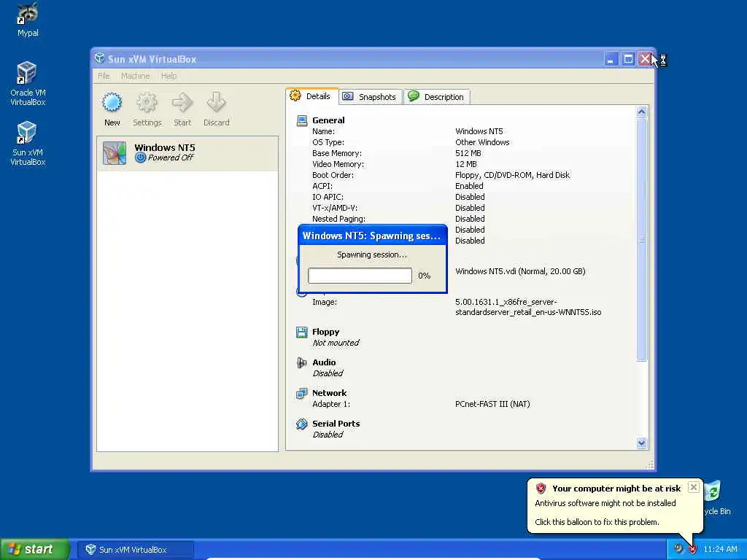
Task: Click the General section heading link
Action: point(328,120)
